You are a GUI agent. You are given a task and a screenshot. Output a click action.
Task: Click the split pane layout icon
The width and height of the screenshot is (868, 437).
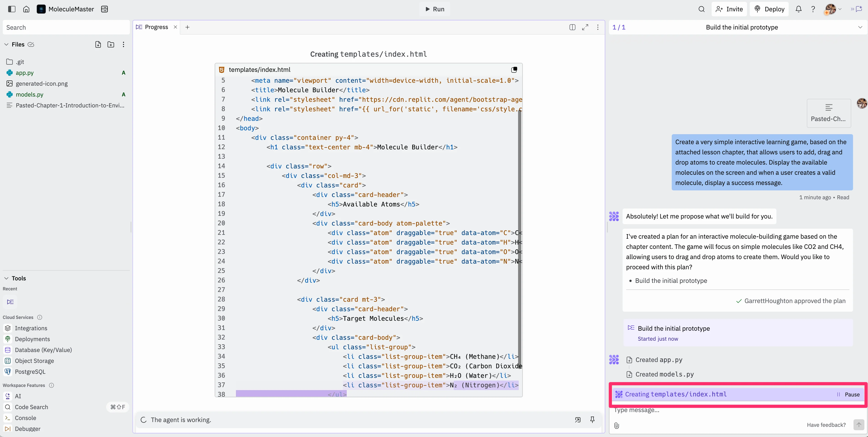572,27
